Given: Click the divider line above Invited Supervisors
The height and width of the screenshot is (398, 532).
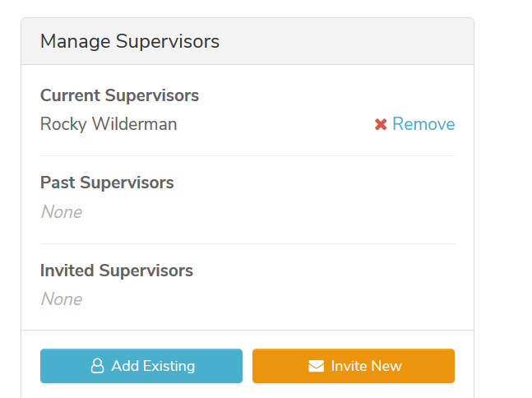Looking at the screenshot, I should click(x=247, y=243).
